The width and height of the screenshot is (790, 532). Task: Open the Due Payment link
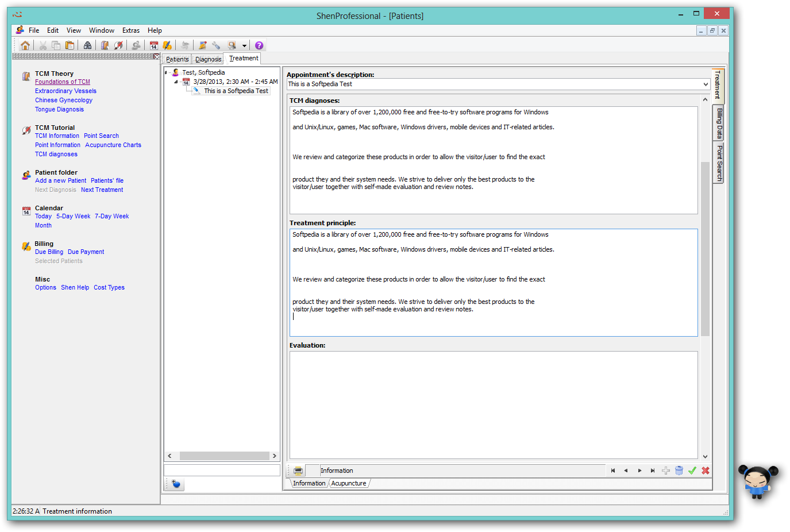pos(86,252)
